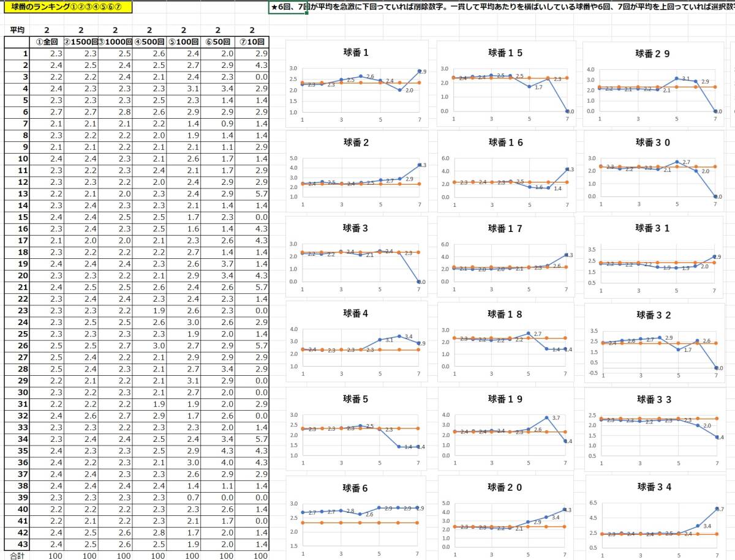Click the 球番１６ line chart
Screen dimensions: 735x560
coord(506,171)
